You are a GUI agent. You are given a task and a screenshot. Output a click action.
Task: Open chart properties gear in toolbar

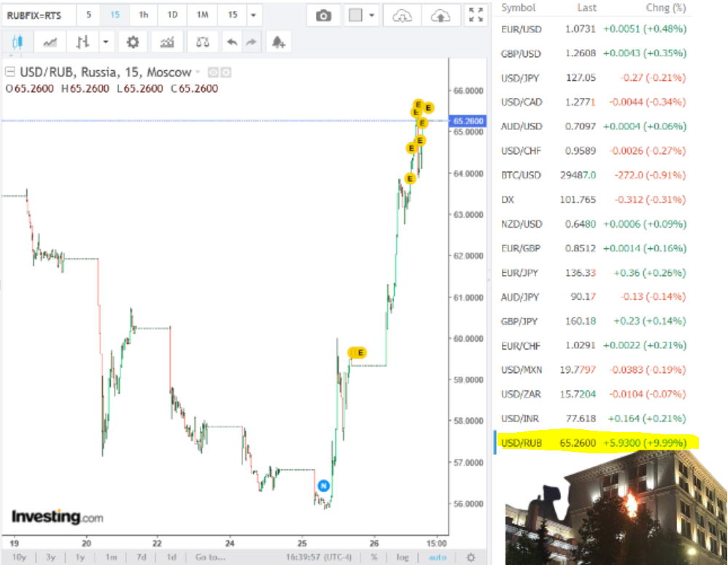tap(133, 42)
